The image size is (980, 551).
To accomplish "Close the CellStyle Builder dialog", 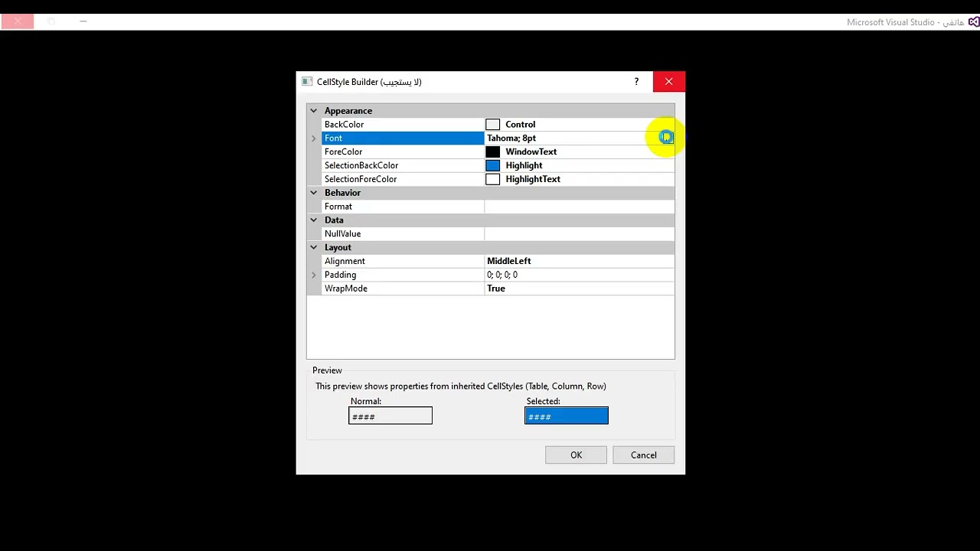I will 669,81.
